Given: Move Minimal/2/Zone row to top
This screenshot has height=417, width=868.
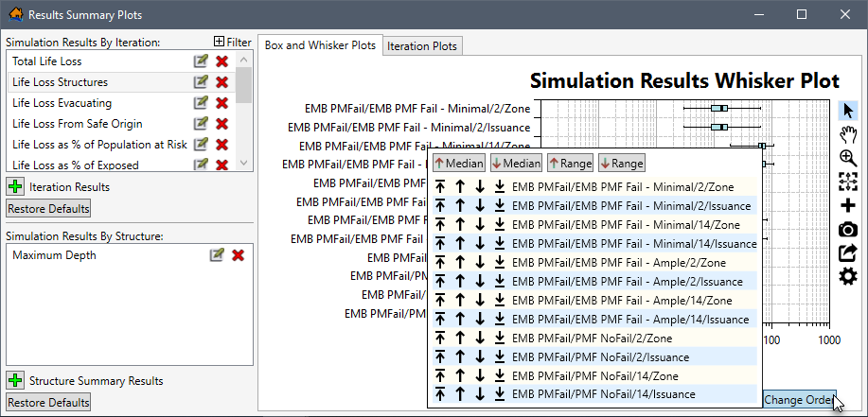Looking at the screenshot, I should pos(440,187).
